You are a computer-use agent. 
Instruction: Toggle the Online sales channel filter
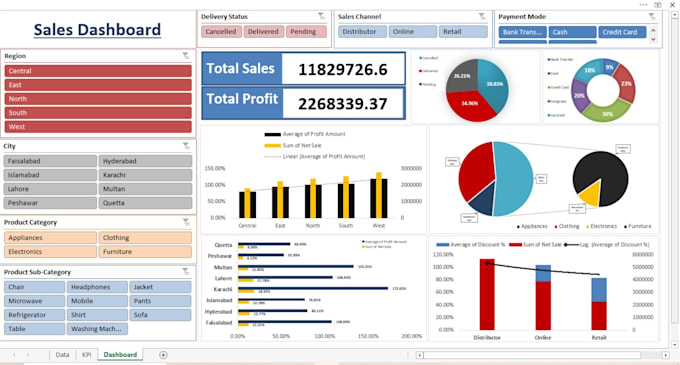[x=413, y=32]
